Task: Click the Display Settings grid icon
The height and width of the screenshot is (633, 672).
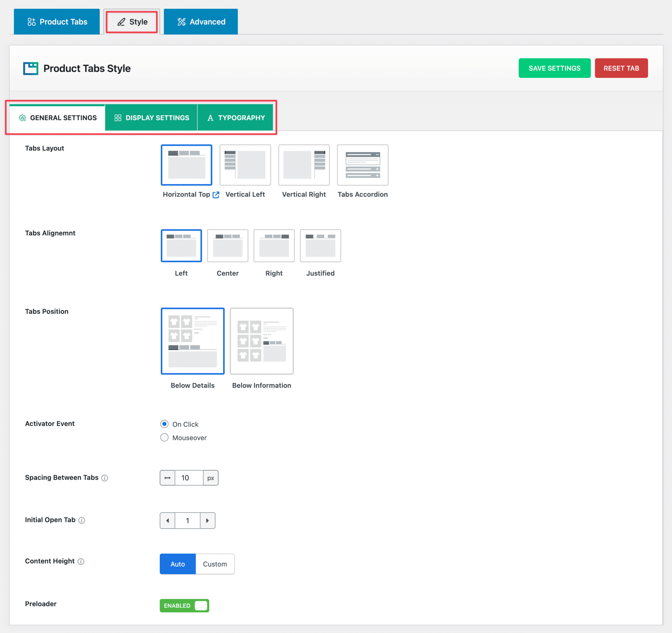Action: 118,118
